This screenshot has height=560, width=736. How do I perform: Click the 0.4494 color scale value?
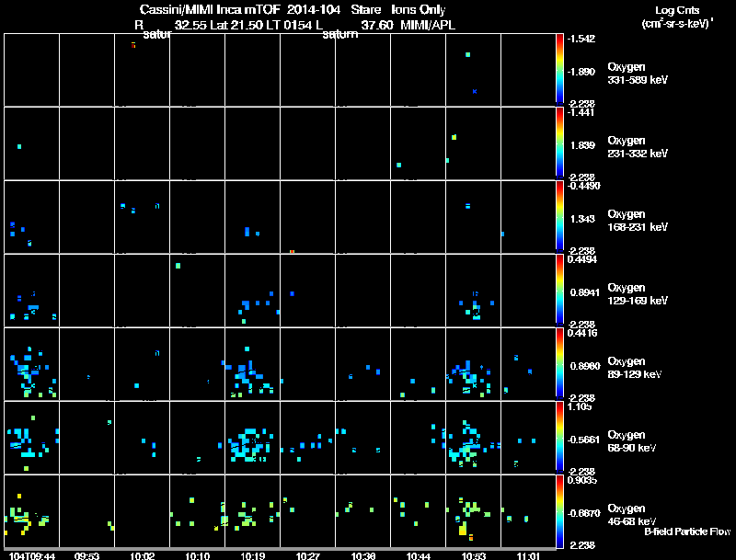pos(582,259)
